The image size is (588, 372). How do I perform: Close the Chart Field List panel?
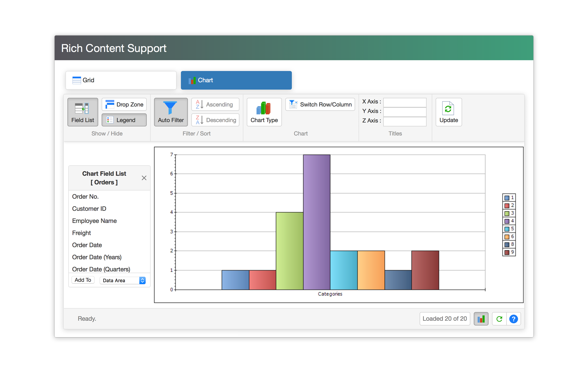click(144, 178)
